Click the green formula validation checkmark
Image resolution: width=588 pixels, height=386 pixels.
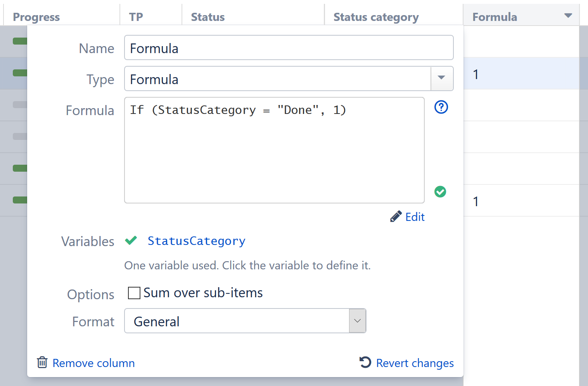click(440, 191)
